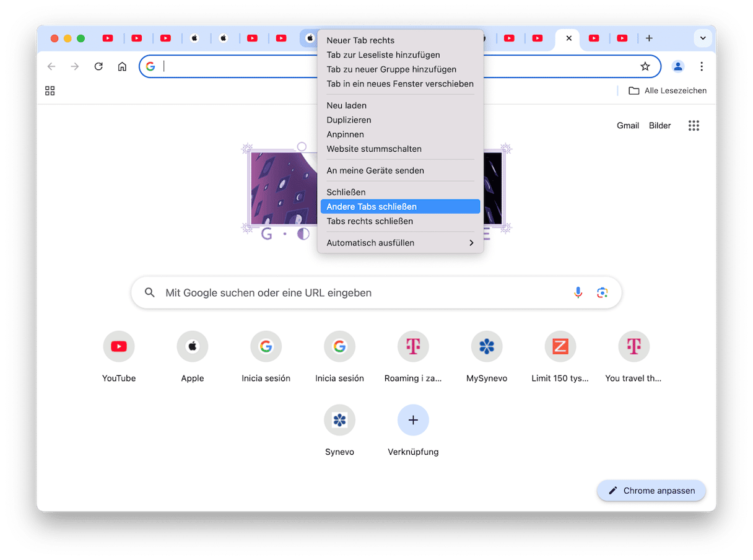Expand the tab search chevron

(x=703, y=38)
